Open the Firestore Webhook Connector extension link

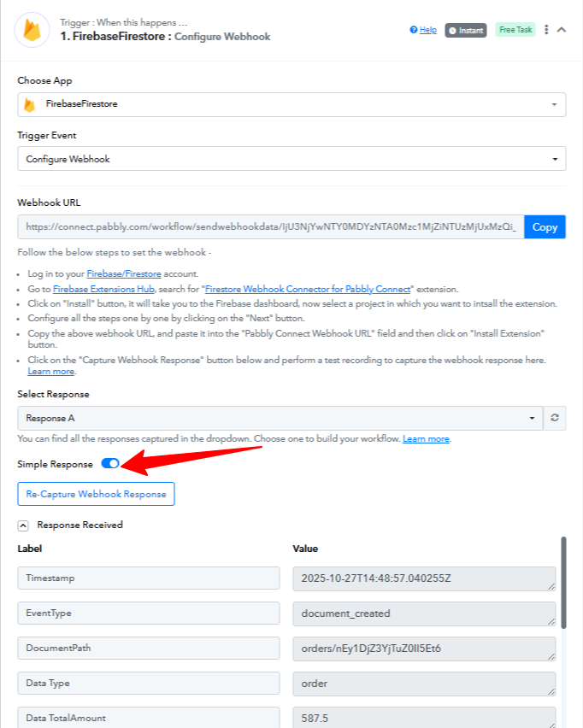click(309, 289)
